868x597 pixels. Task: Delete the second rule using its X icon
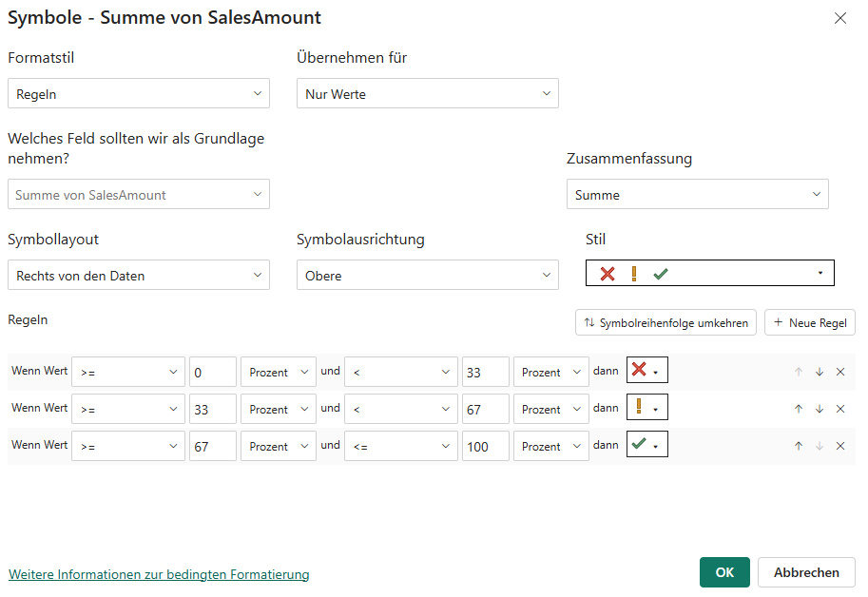839,408
